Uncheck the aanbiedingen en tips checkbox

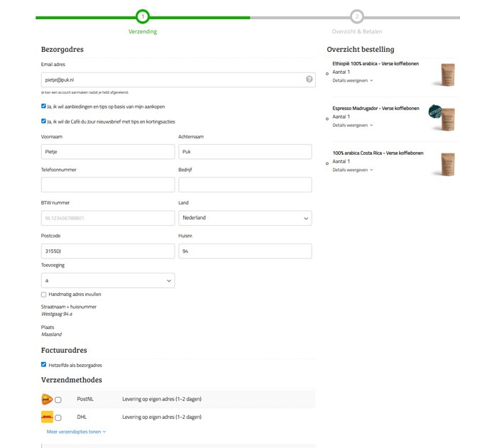44,106
